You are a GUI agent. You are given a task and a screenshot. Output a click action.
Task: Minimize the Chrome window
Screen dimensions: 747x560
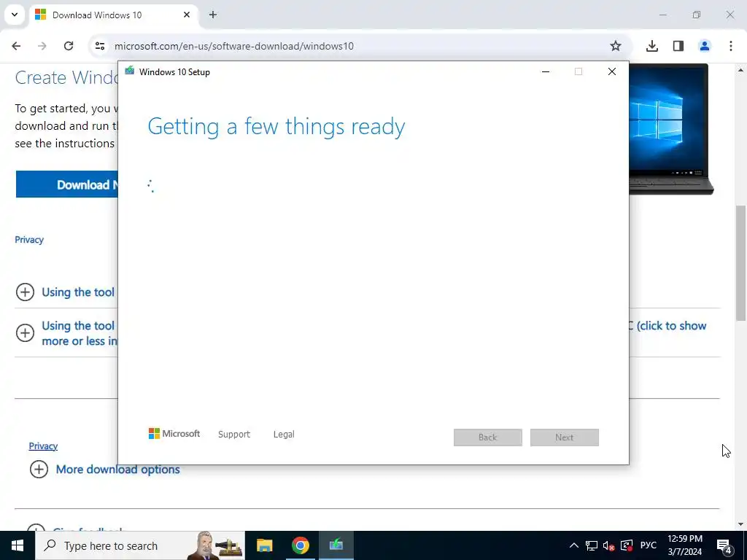662,15
